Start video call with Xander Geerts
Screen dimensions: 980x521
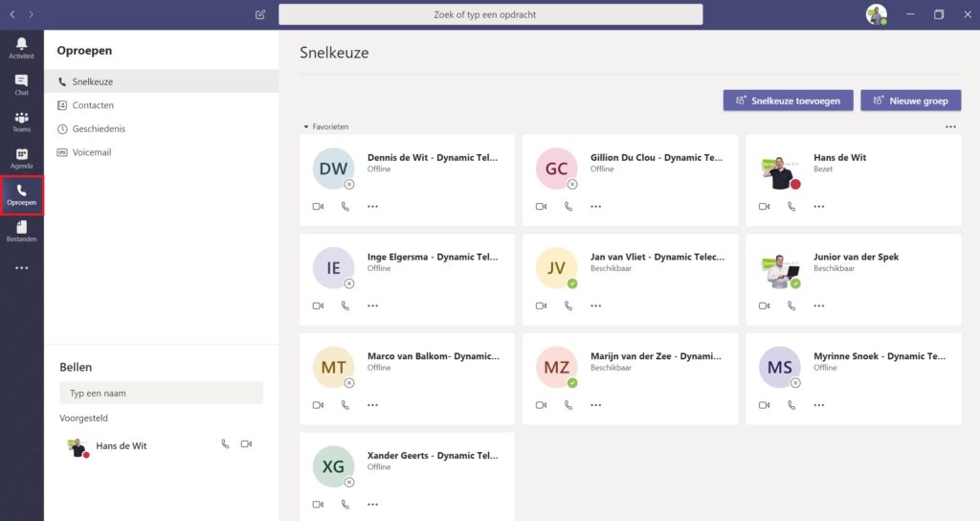pyautogui.click(x=318, y=504)
